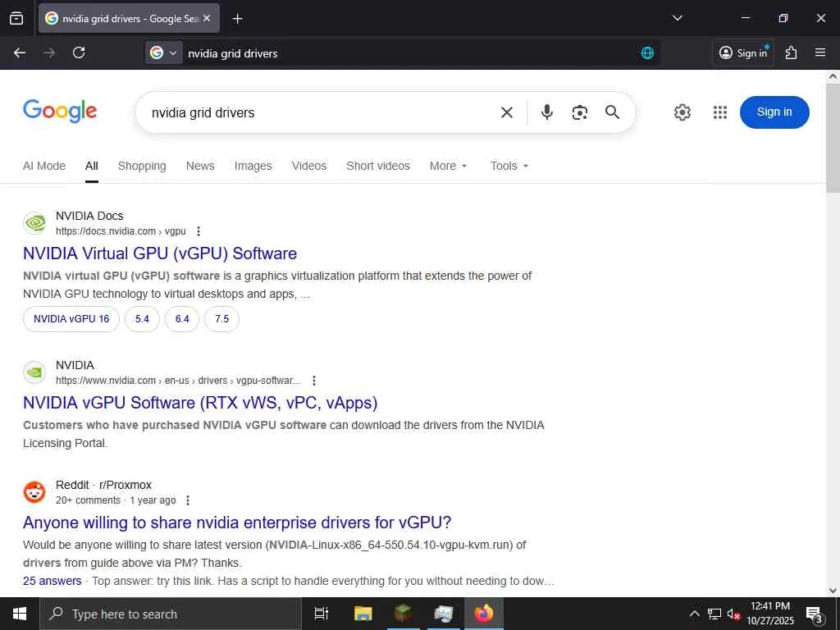Click the page vertical scrollbar thumb
Viewport: 840px width, 630px height.
click(833, 138)
